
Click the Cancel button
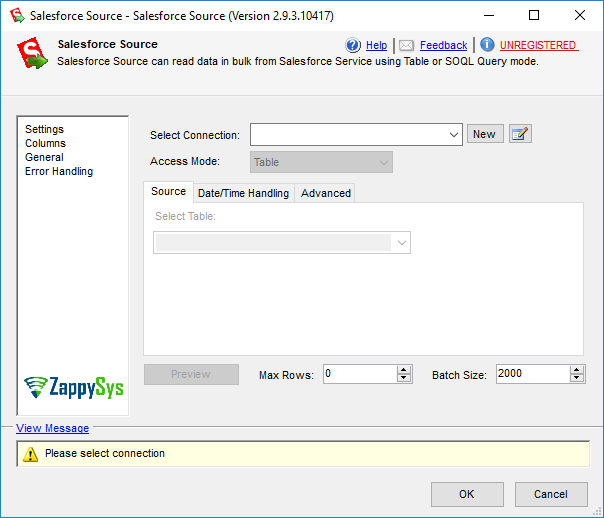[x=551, y=494]
